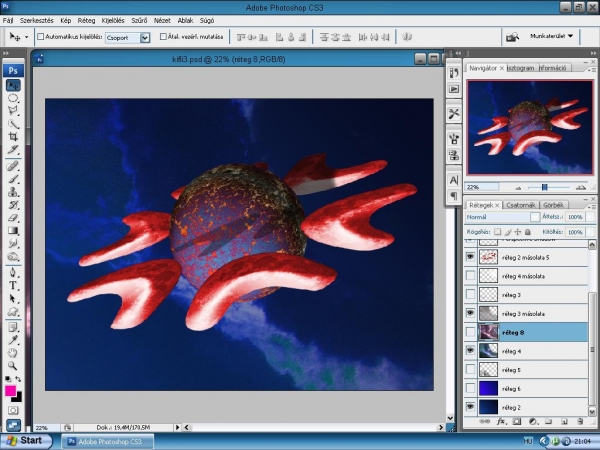Select the Blur/Smudge tool
This screenshot has width=600, height=450.
point(13,243)
